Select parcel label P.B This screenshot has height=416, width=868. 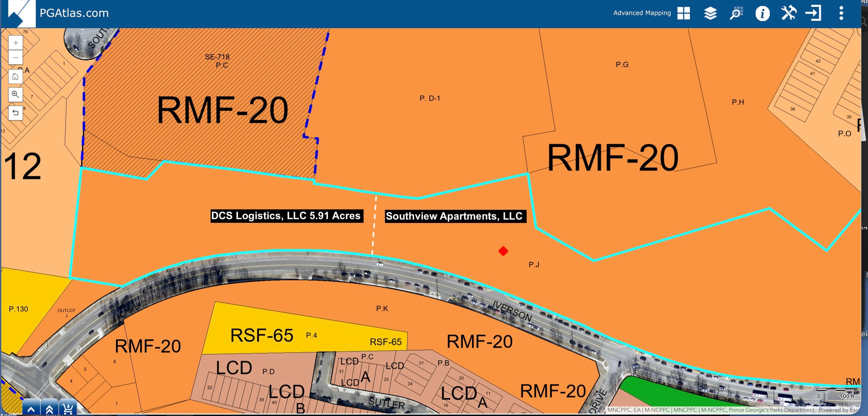(443, 363)
